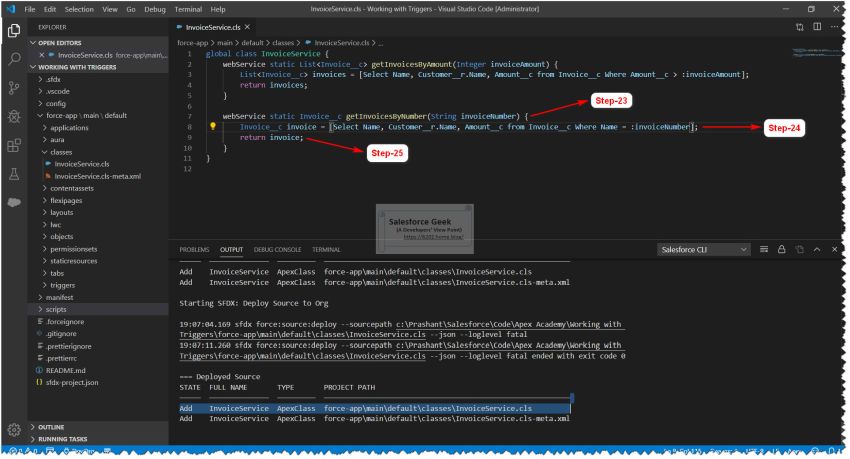850x459 pixels.
Task: Switch to the Debug Console tab
Action: (278, 250)
